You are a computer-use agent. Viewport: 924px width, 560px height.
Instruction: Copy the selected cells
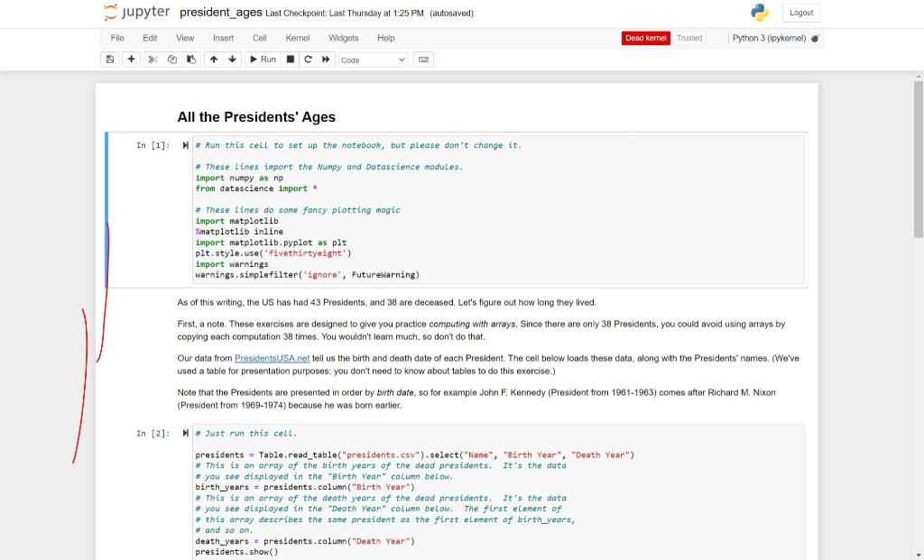171,59
